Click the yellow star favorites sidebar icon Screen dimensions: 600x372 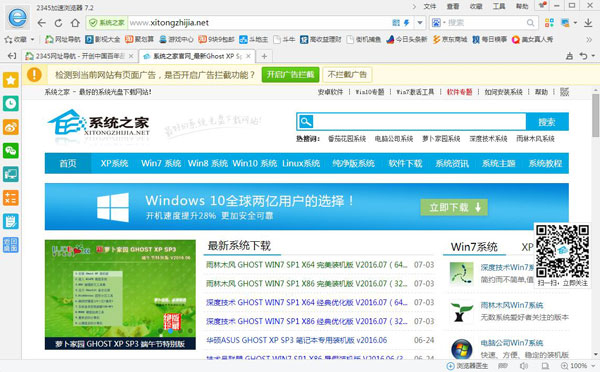tap(11, 80)
